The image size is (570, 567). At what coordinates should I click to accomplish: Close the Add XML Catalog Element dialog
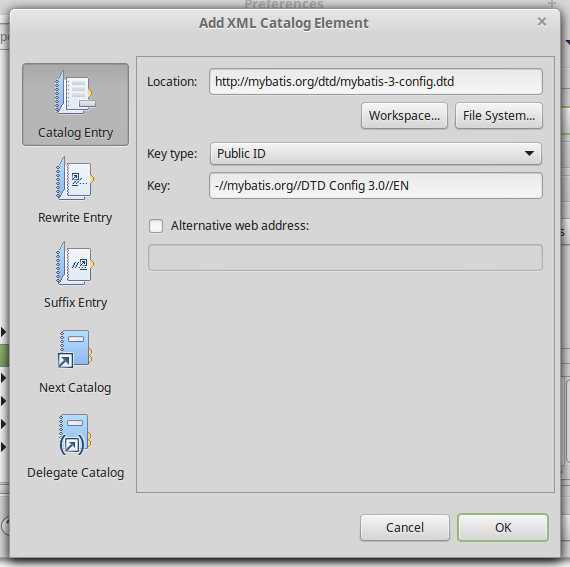point(542,22)
